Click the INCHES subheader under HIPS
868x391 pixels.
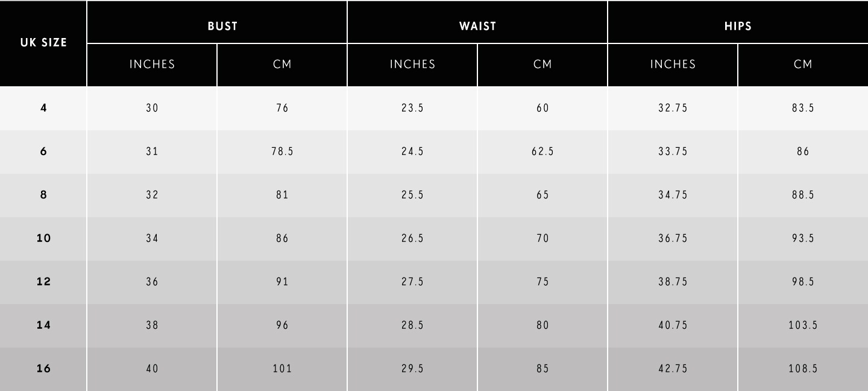(x=673, y=65)
